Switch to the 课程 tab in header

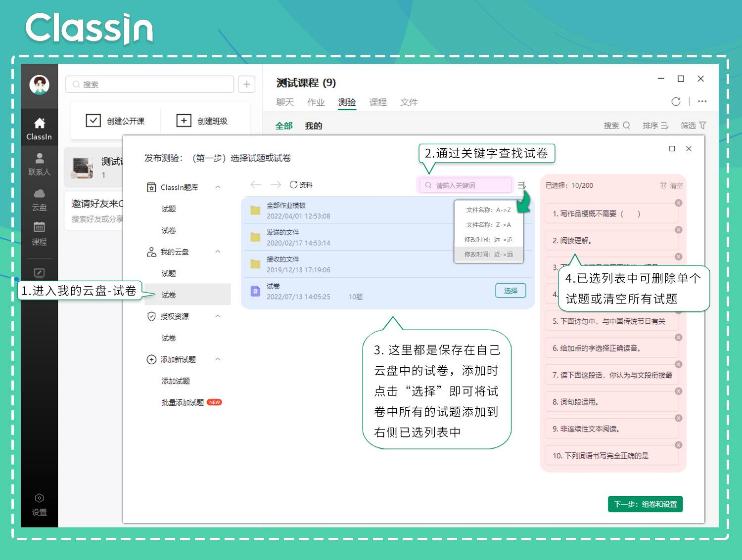(378, 102)
